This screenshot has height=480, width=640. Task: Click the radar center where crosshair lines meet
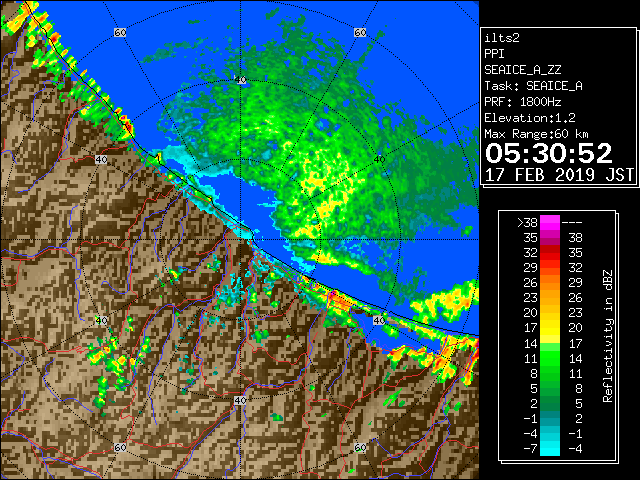(240, 240)
